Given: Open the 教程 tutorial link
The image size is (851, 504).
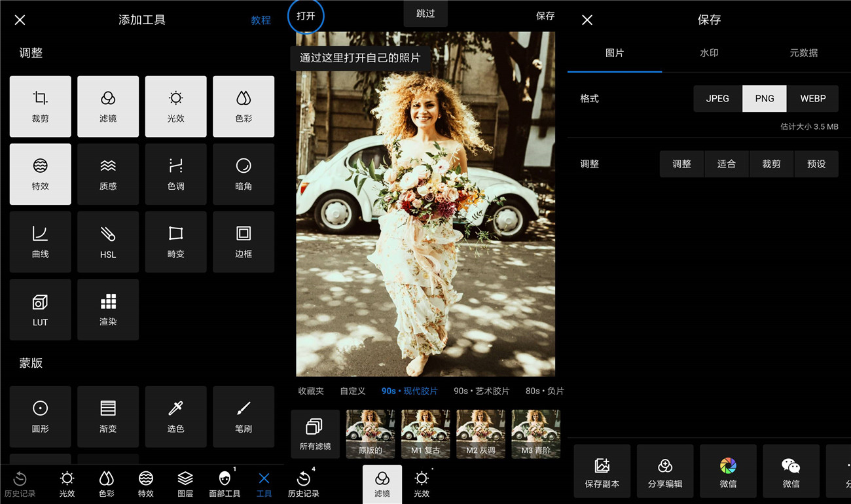Looking at the screenshot, I should [x=261, y=20].
